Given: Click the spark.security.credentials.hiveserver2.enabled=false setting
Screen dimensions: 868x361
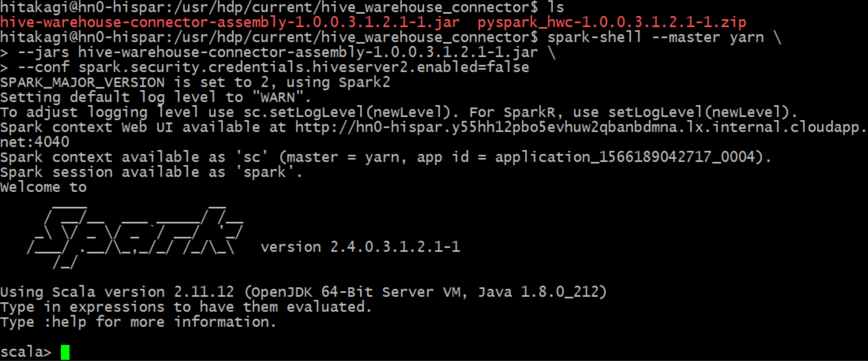Looking at the screenshot, I should [x=304, y=67].
